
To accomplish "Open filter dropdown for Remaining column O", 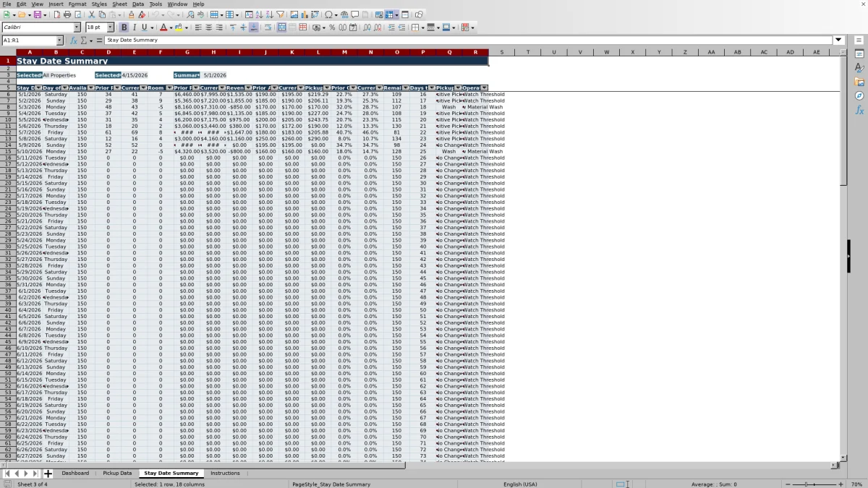I will click(406, 88).
